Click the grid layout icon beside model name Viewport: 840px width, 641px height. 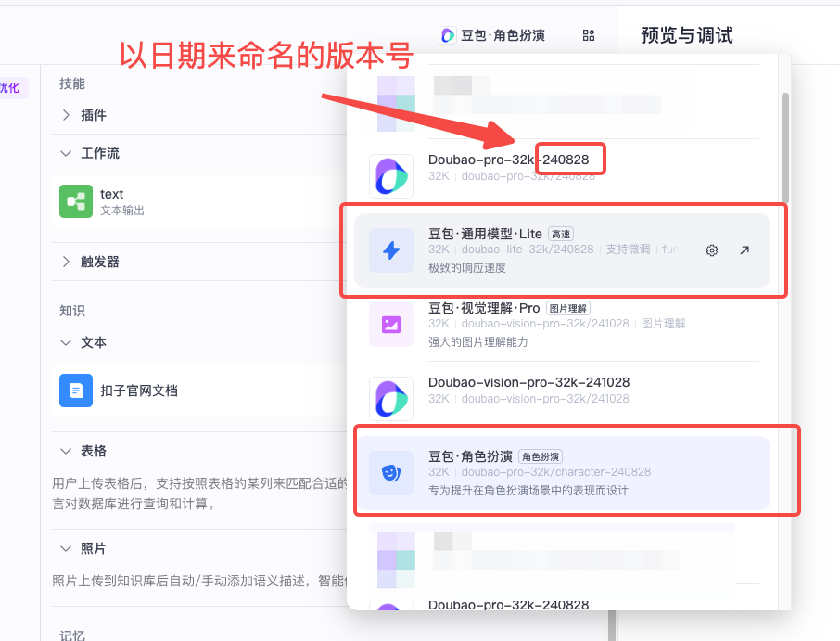click(588, 35)
